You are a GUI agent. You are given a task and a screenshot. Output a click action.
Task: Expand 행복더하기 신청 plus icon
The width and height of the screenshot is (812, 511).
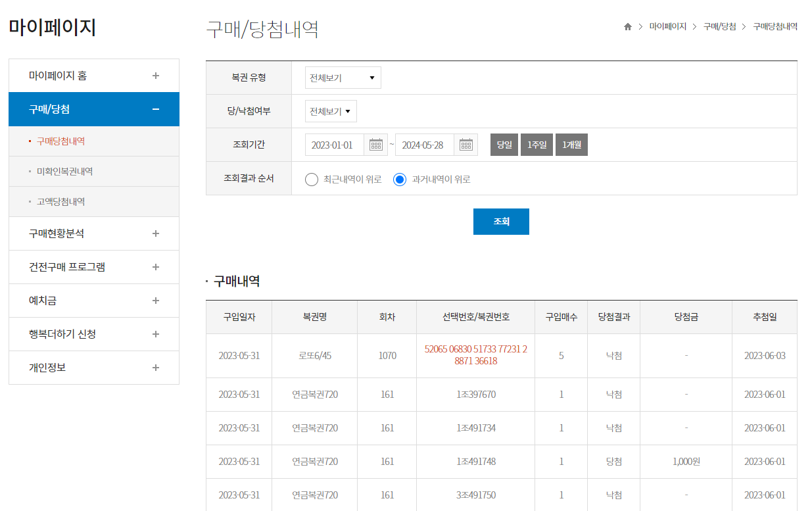point(156,334)
